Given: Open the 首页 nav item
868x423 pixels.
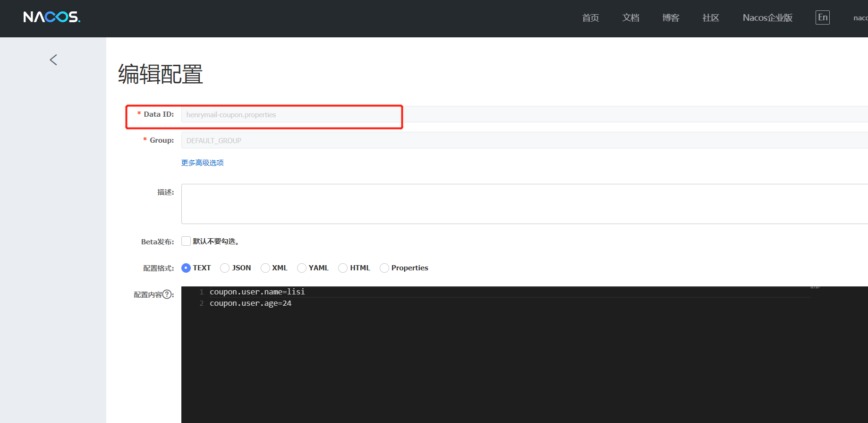Looking at the screenshot, I should (590, 18).
